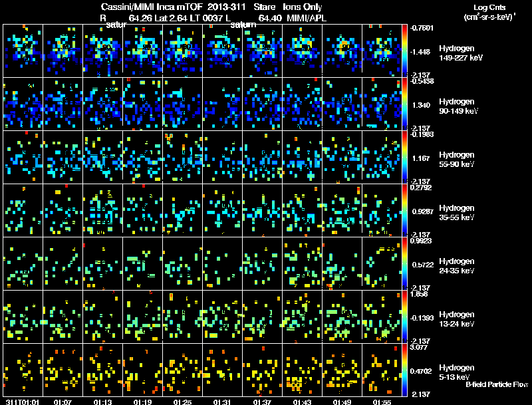Open the Hydrogen 13-24 keV panel at 01:01
This screenshot has height=405, width=532.
click(23, 317)
